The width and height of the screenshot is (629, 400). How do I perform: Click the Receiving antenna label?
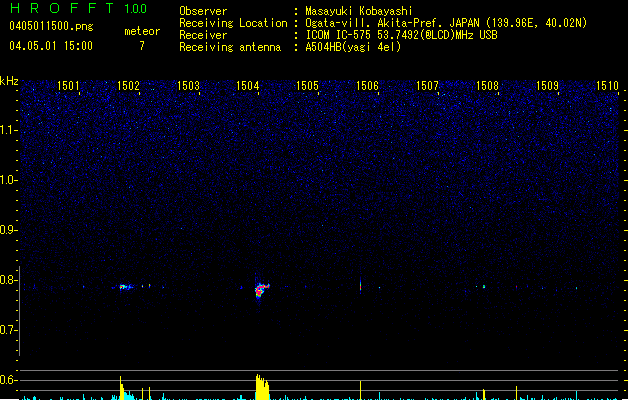[230, 47]
